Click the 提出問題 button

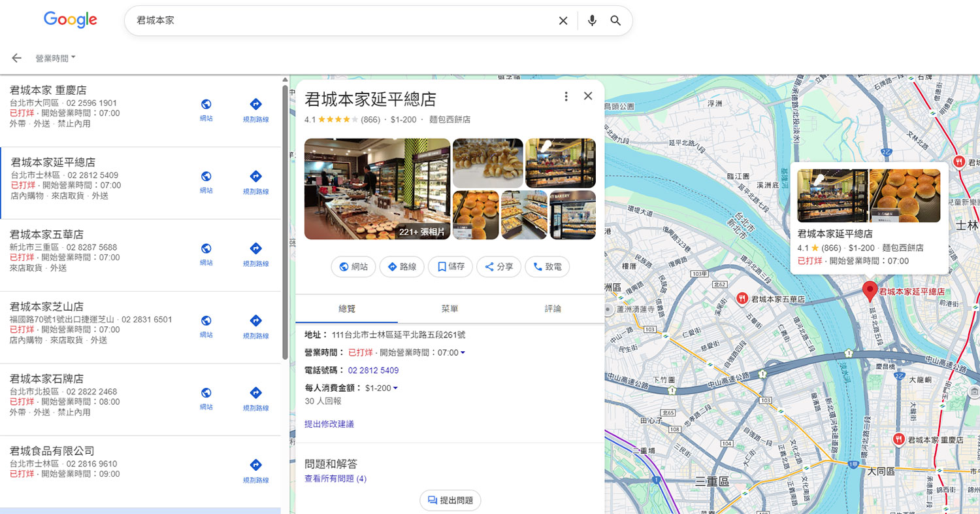coord(450,500)
